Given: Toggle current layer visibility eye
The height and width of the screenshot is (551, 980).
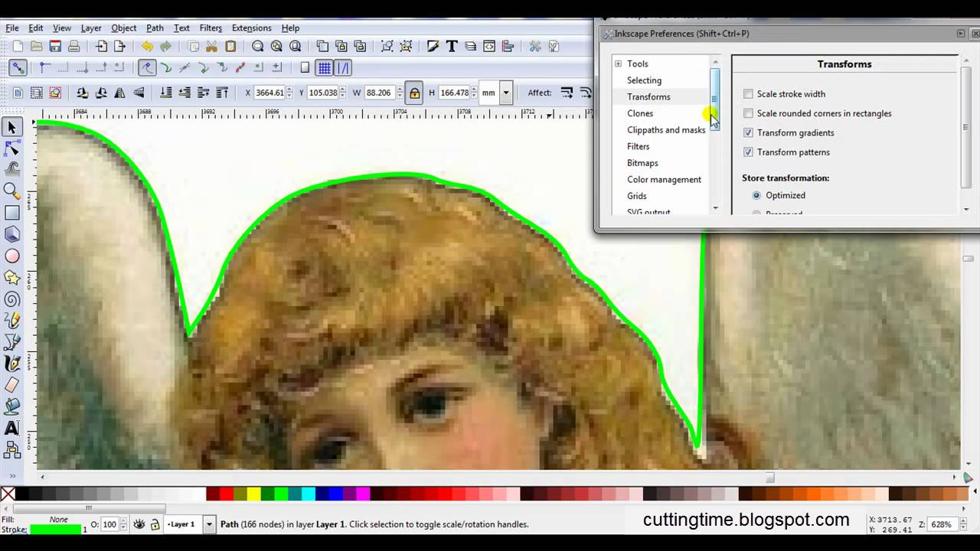Looking at the screenshot, I should tap(139, 524).
